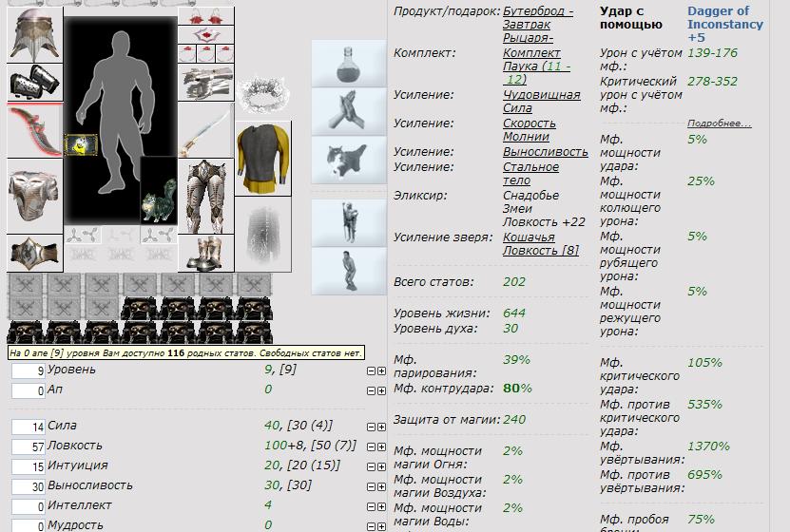Click the potion flask elixir icon
The width and height of the screenshot is (790, 532).
point(343,62)
